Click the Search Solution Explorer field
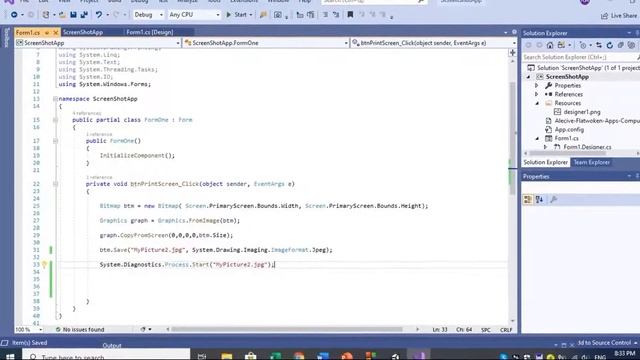Screen dimensions: 640x360 (x=580, y=57)
